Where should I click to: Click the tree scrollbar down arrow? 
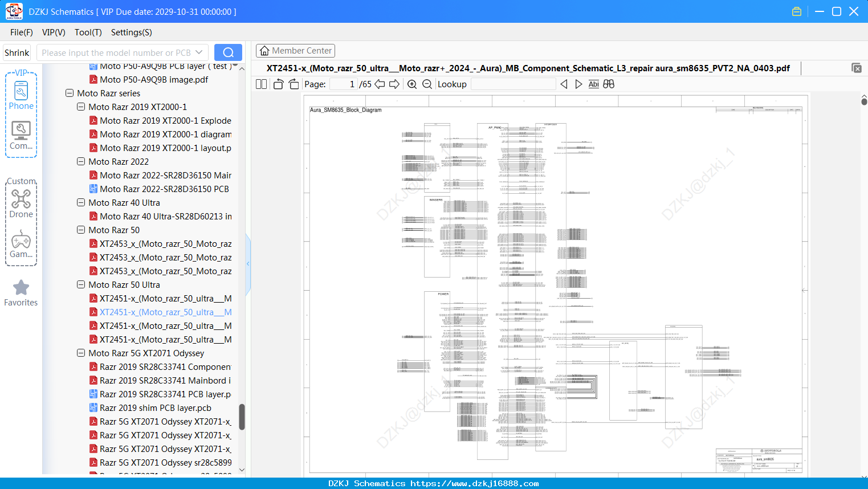(x=242, y=470)
